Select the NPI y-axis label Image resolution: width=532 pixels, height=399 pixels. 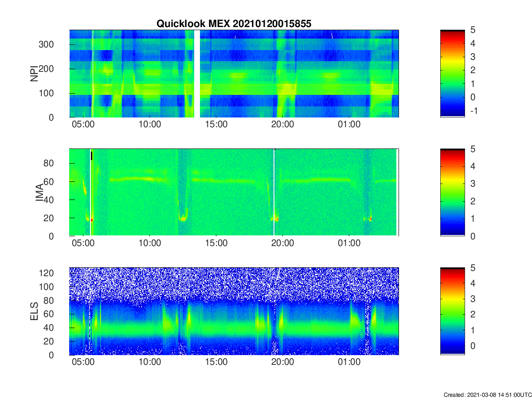[34, 74]
